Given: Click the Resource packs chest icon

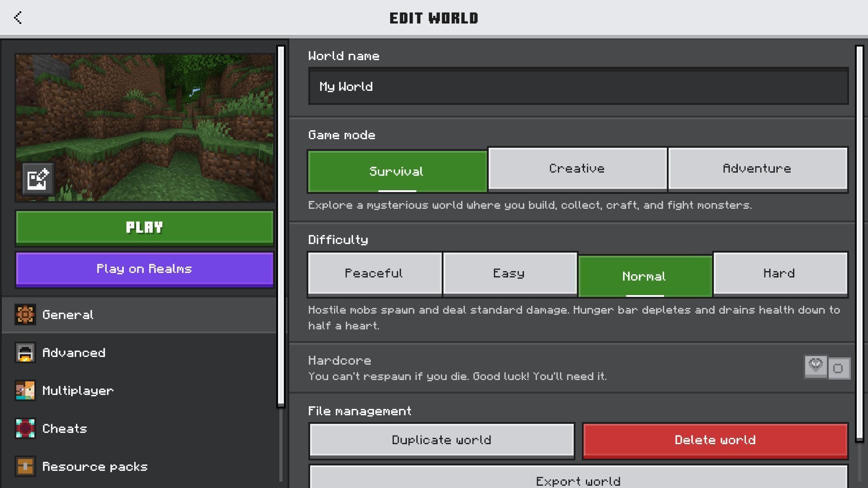Looking at the screenshot, I should tap(25, 466).
